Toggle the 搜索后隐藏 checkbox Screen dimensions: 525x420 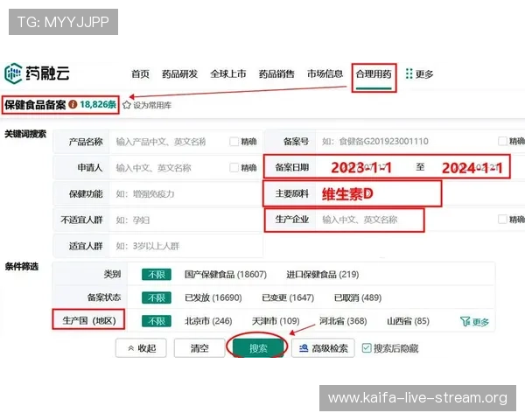367,348
